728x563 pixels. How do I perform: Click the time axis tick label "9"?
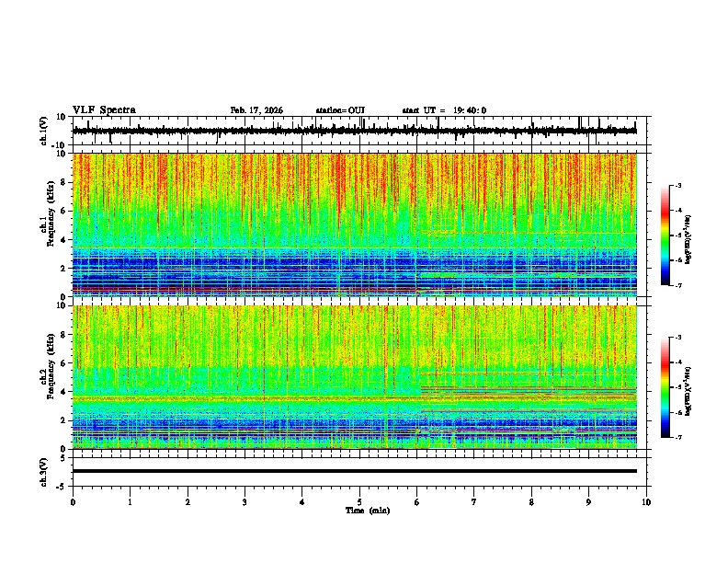[588, 502]
